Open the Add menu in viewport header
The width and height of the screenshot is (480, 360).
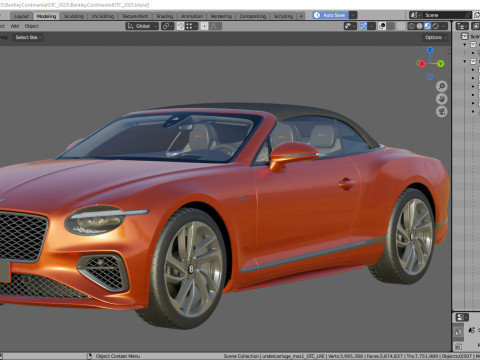click(15, 26)
